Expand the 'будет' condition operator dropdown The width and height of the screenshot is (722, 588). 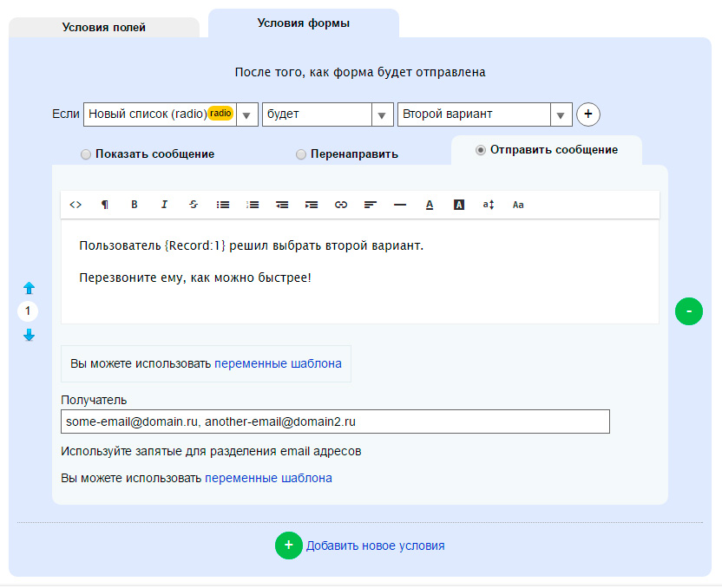click(382, 114)
